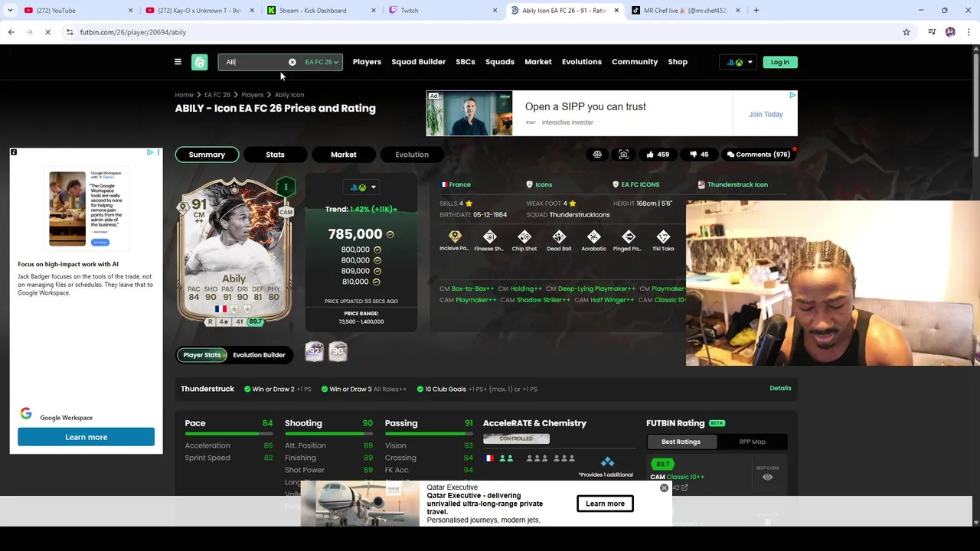Clear the search box with the X icon
980x551 pixels.
pyautogui.click(x=292, y=62)
